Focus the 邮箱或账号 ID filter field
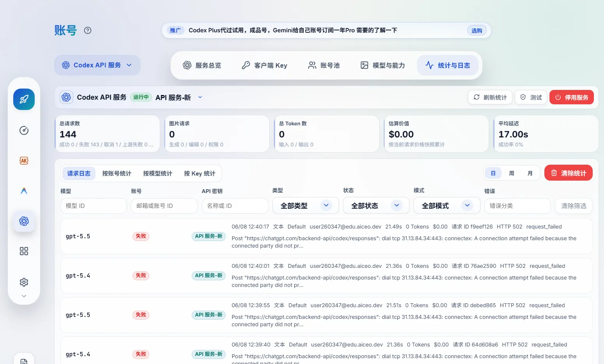604x364 pixels. (x=164, y=206)
